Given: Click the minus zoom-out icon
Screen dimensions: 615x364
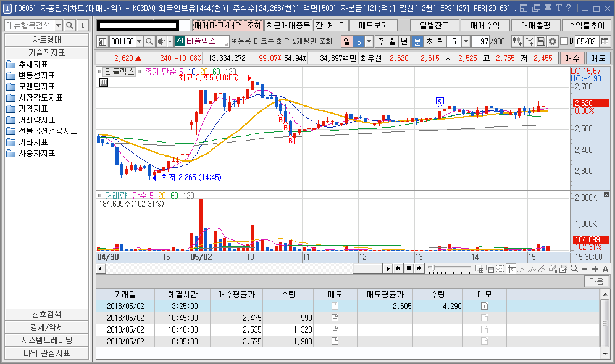Looking at the screenshot, I should pos(584,269).
